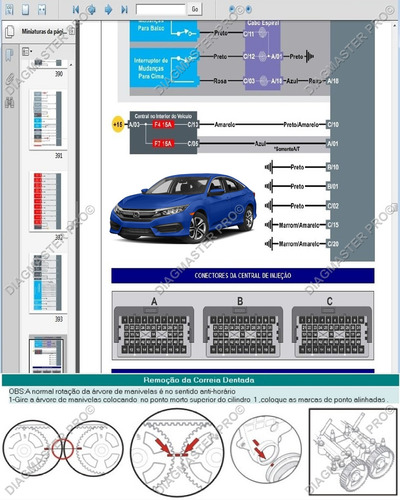The height and width of the screenshot is (500, 400).
Task: Go to the first page
Action: 76,10
